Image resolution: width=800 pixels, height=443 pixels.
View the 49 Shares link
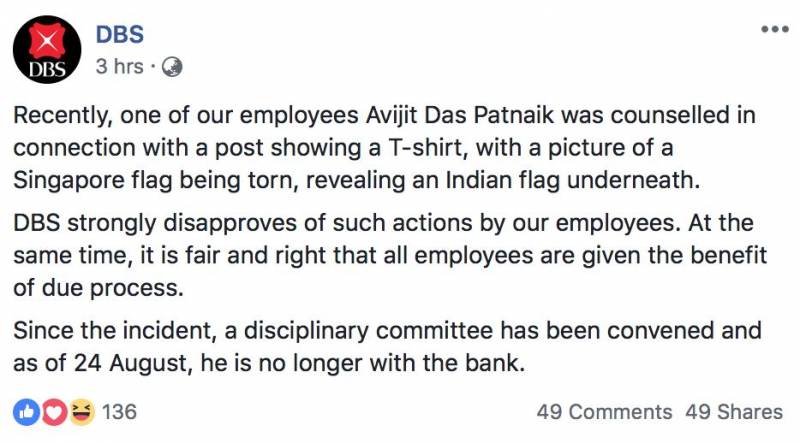pyautogui.click(x=734, y=411)
